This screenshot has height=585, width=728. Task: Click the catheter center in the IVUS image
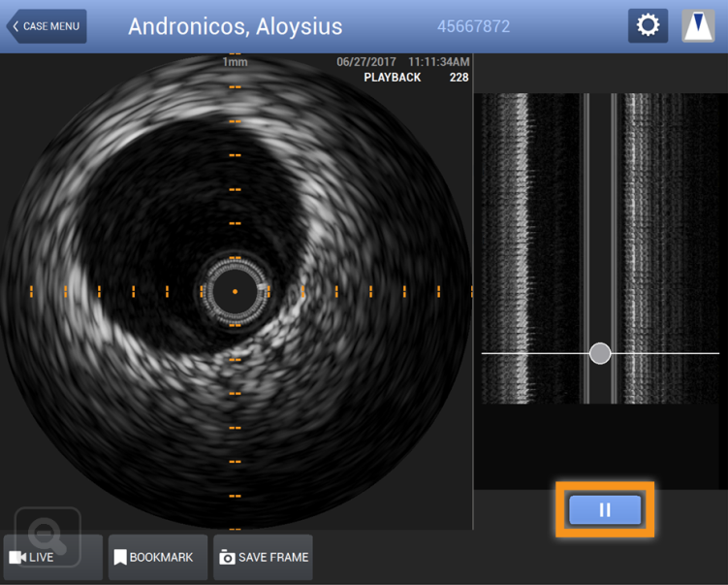(235, 291)
